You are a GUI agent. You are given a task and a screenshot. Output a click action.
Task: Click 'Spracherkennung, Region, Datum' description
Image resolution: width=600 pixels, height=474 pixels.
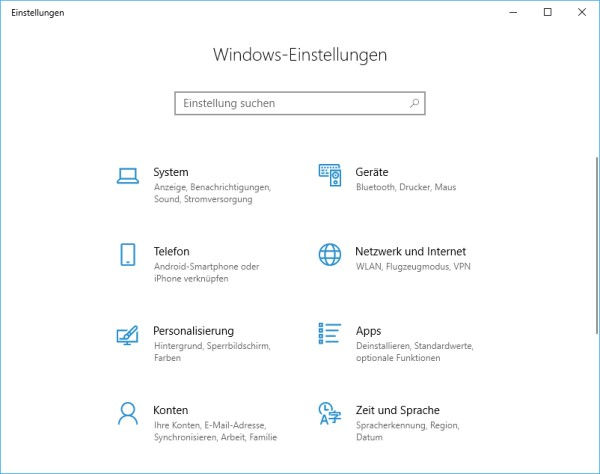408,431
